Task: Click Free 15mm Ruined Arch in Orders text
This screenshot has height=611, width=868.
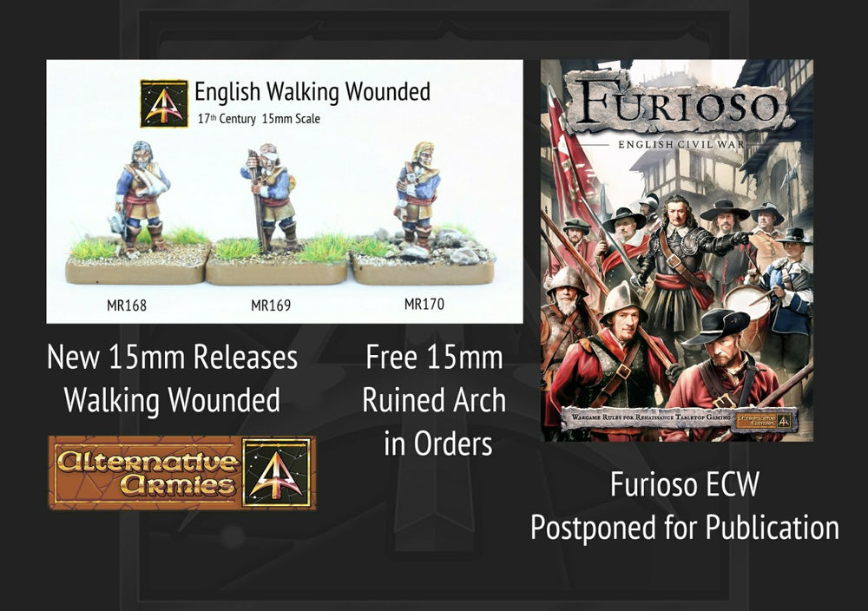Action: coord(434,400)
